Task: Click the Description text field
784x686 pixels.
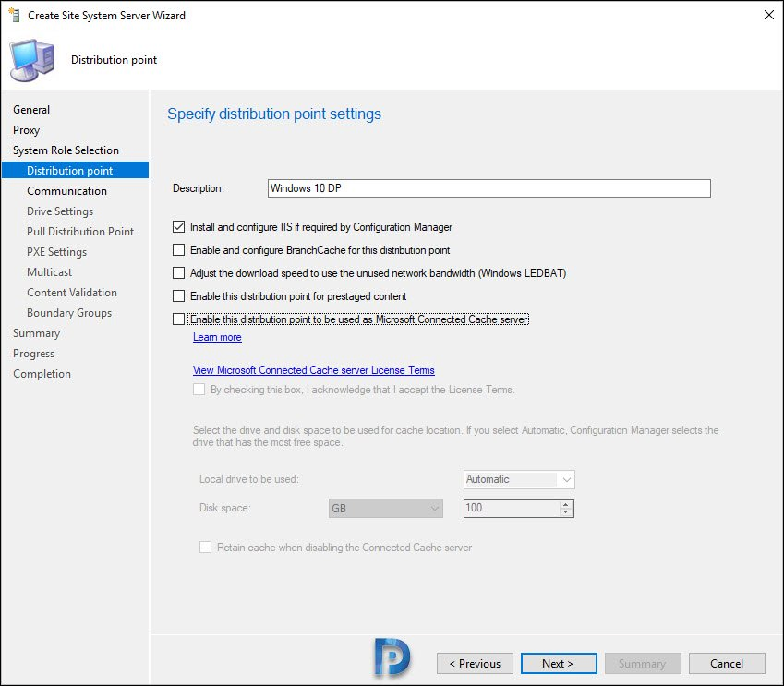Action: pyautogui.click(x=489, y=188)
